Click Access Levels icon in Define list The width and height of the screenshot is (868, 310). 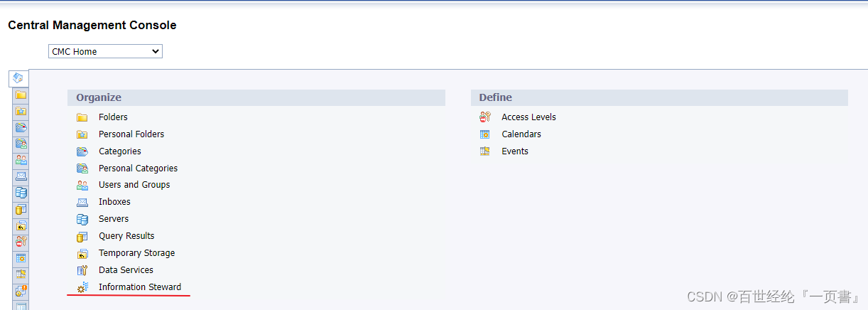(485, 117)
